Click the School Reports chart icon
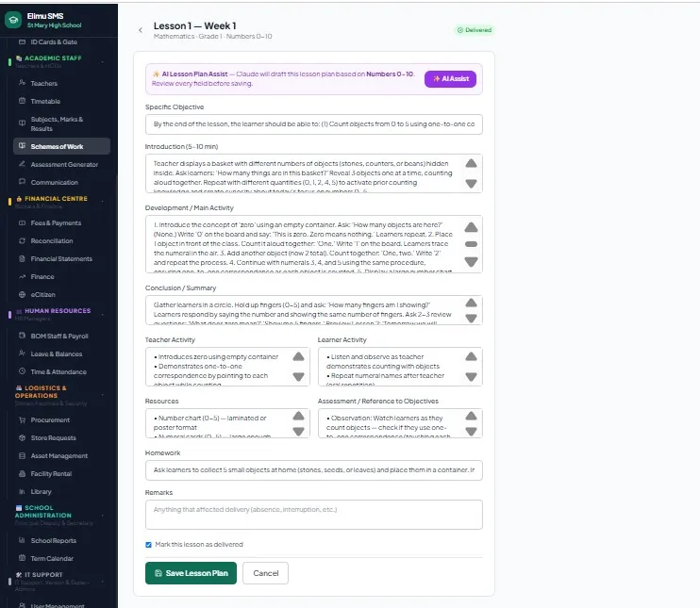Image resolution: width=700 pixels, height=608 pixels. pos(22,540)
